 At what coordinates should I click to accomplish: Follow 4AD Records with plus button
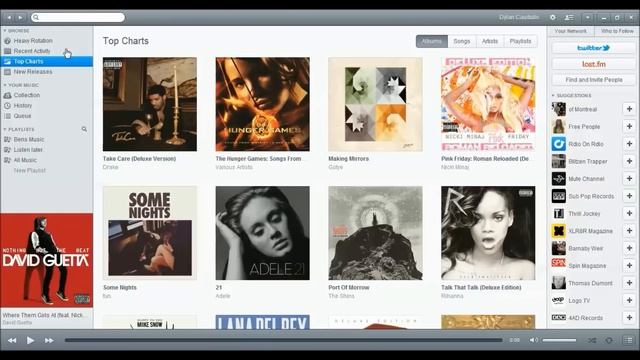[629, 318]
